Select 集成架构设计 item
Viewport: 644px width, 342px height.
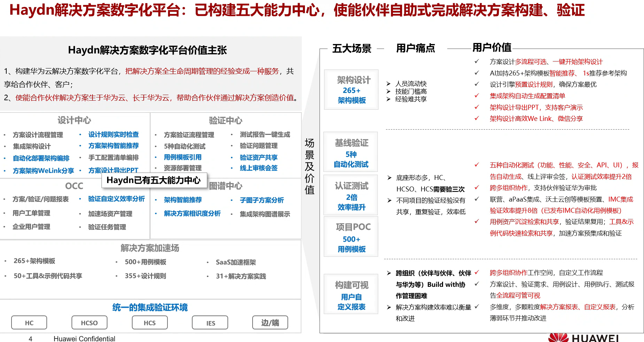[32, 146]
